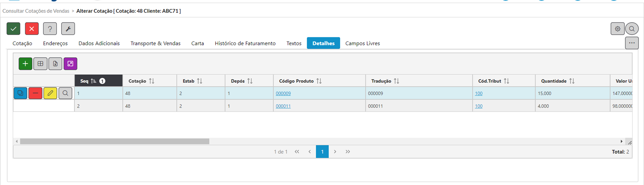This screenshot has width=644, height=185.
Task: View row 1 details with magnifier button
Action: click(65, 93)
